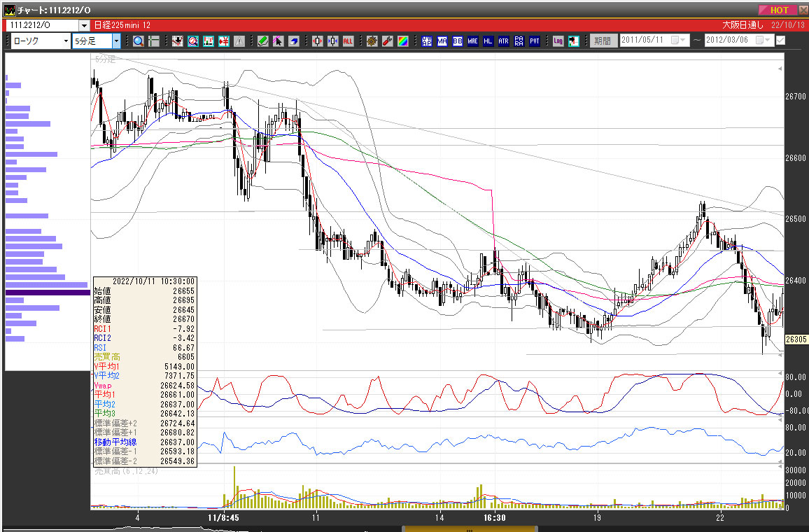The width and height of the screenshot is (809, 532).
Task: Toggle the crosshair cursor tool
Action: tap(154, 41)
